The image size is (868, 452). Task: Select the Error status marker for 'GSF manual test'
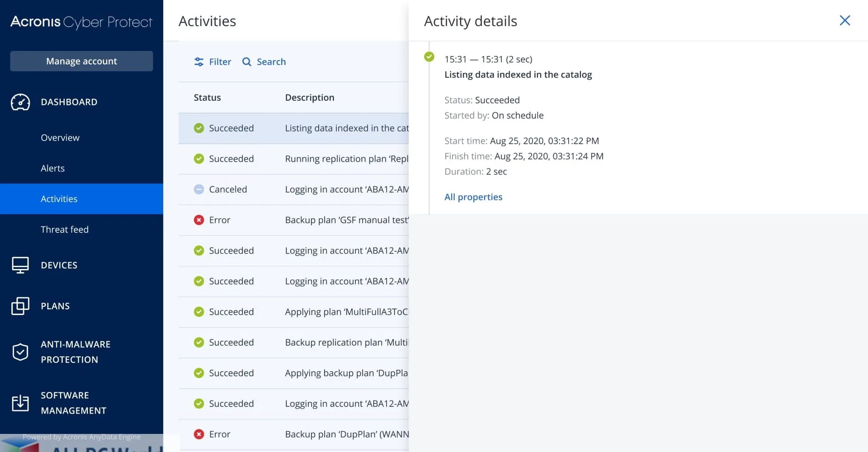tap(199, 220)
